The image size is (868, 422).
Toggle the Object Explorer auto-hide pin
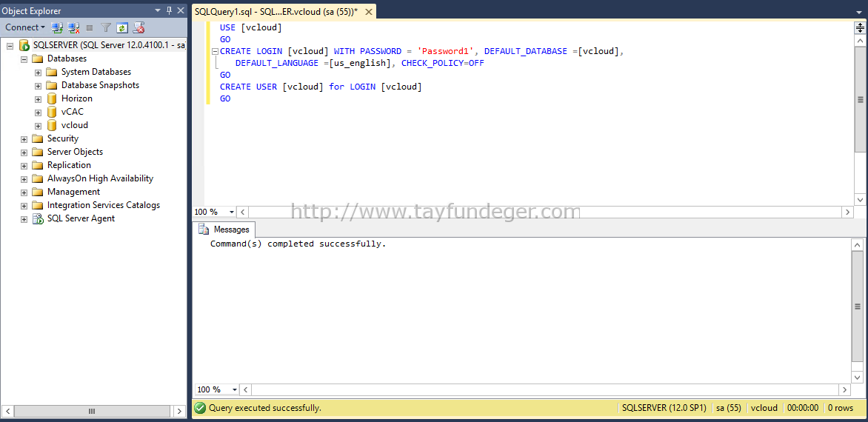pyautogui.click(x=169, y=10)
